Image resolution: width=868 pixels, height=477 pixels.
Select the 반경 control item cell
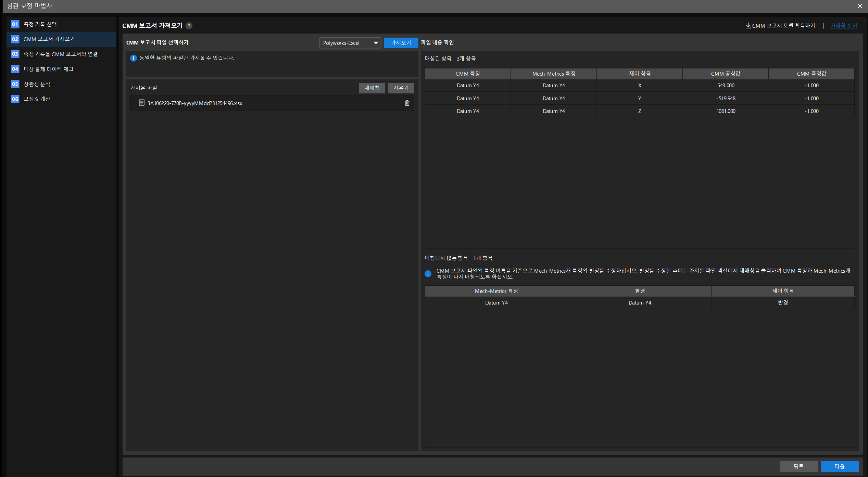[x=783, y=303]
